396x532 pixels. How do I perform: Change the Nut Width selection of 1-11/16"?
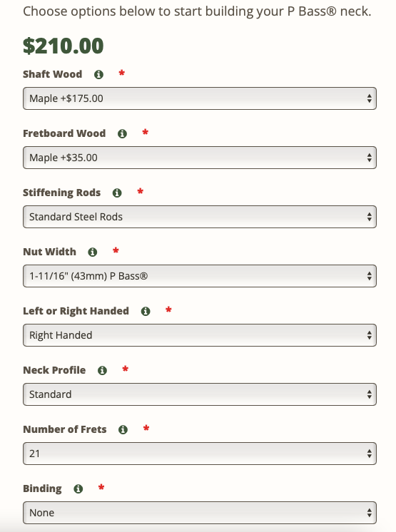tap(200, 276)
